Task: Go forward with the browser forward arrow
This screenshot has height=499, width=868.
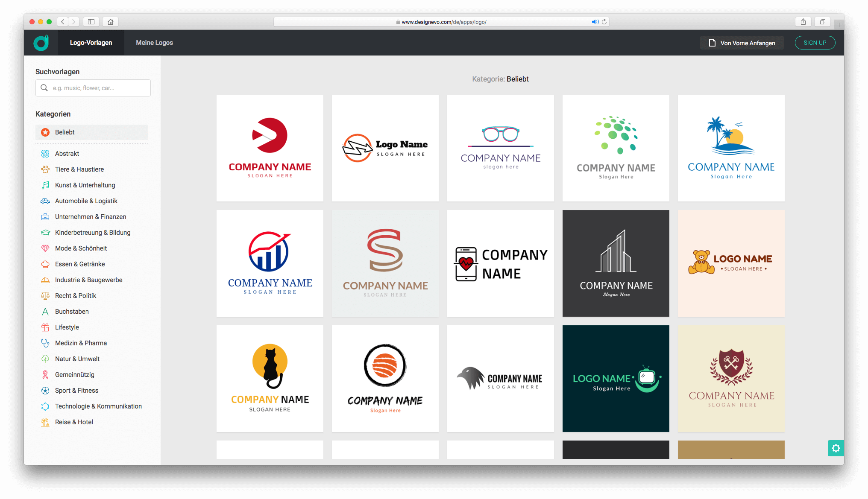Action: 74,22
